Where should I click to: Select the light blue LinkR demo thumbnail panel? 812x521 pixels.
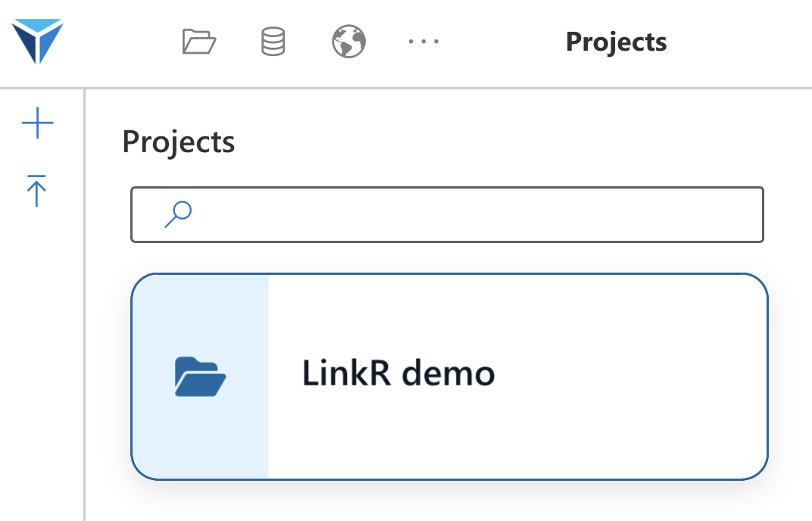pyautogui.click(x=201, y=376)
